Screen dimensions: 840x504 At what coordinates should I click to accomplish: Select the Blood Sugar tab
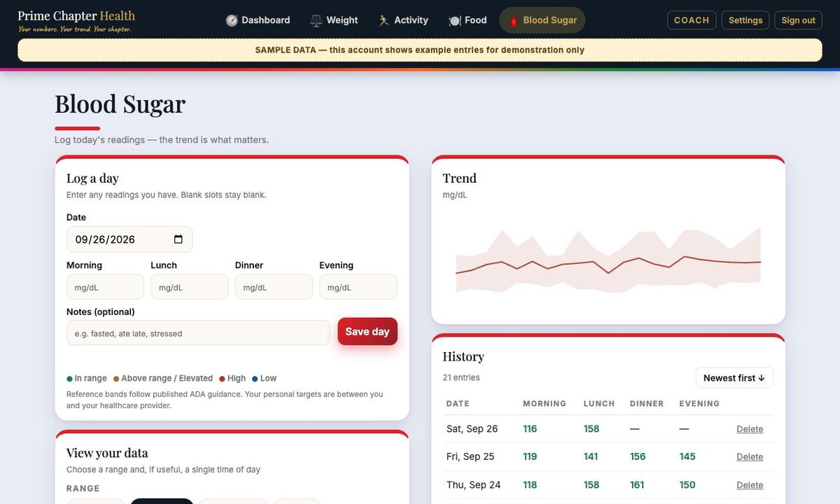(542, 20)
